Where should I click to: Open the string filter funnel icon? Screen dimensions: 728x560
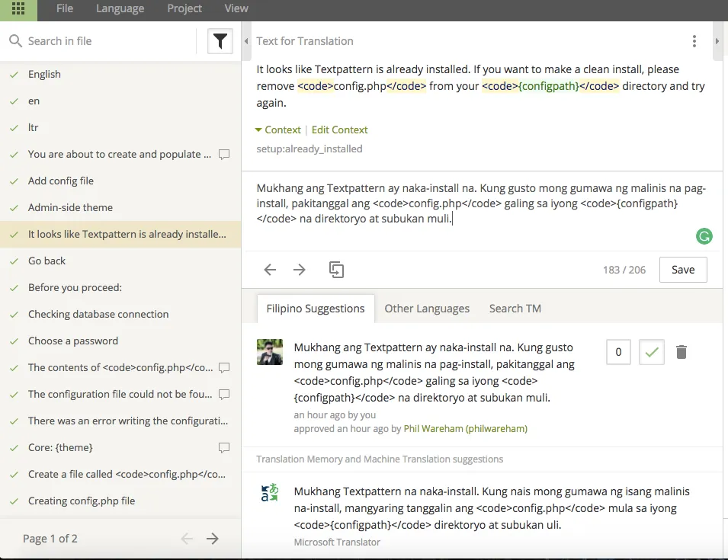pyautogui.click(x=220, y=41)
